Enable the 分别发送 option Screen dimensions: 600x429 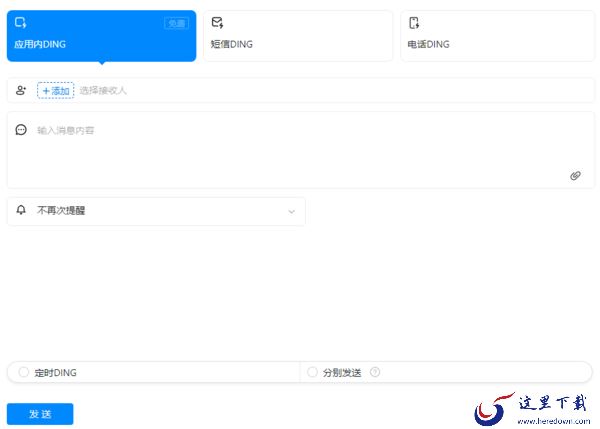point(312,372)
